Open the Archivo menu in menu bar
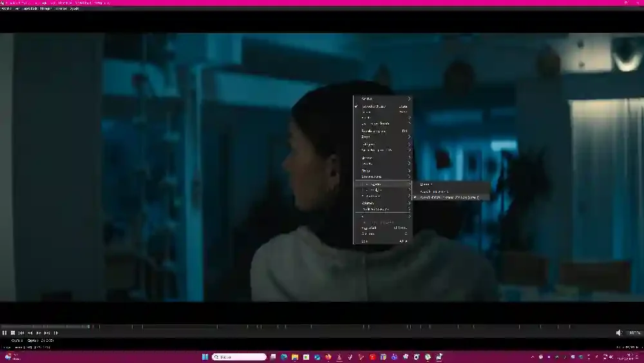 (7, 8)
